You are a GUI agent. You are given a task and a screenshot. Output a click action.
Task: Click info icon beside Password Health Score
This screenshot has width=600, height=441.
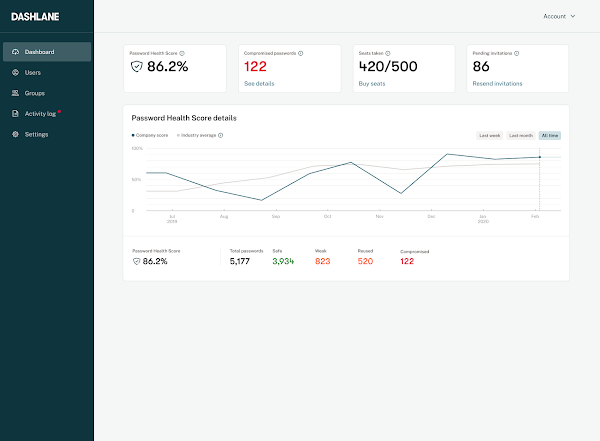tap(182, 53)
